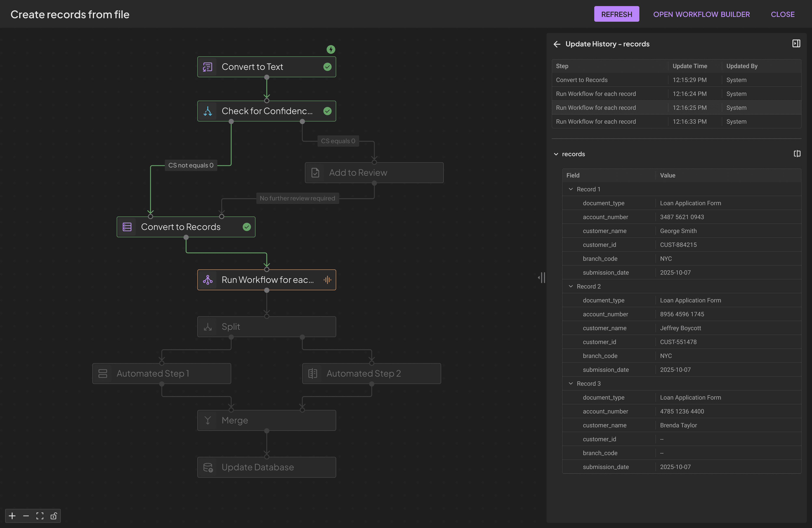Open Workflow Builder

pos(701,14)
